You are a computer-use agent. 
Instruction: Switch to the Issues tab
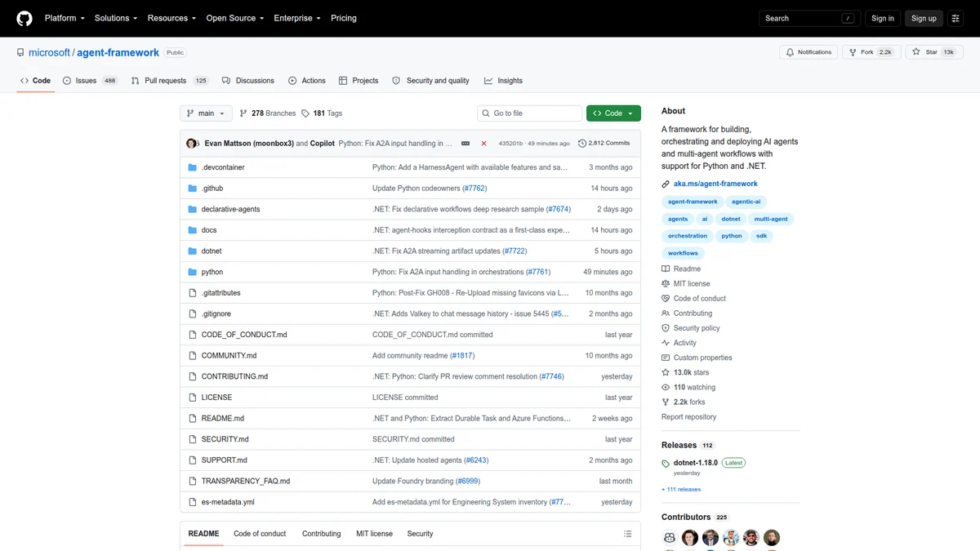pos(90,81)
